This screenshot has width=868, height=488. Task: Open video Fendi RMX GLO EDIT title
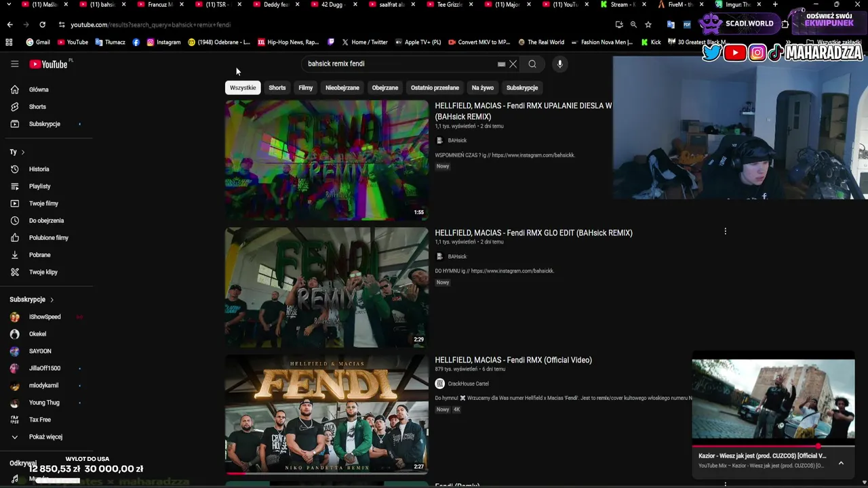(534, 232)
